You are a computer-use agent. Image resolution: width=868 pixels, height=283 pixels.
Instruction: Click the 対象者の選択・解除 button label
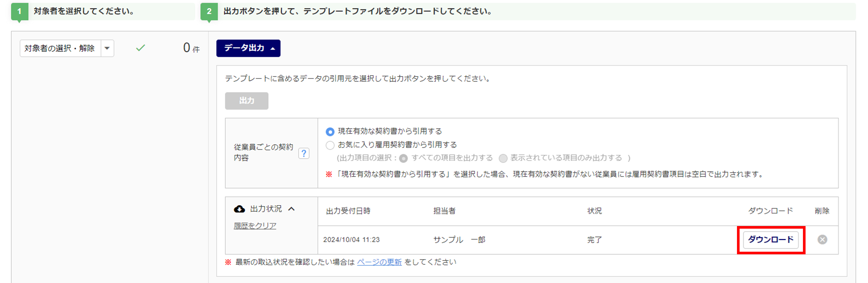pos(60,48)
